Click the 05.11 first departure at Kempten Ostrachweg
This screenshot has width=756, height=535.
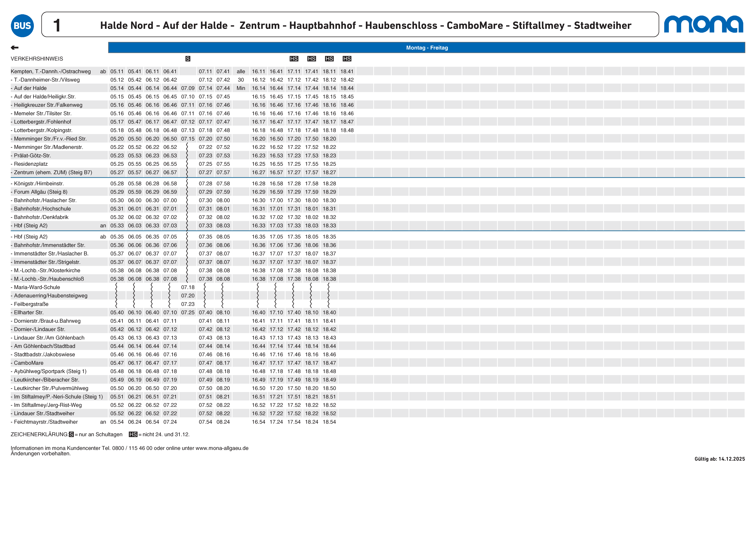pyautogui.click(x=117, y=71)
